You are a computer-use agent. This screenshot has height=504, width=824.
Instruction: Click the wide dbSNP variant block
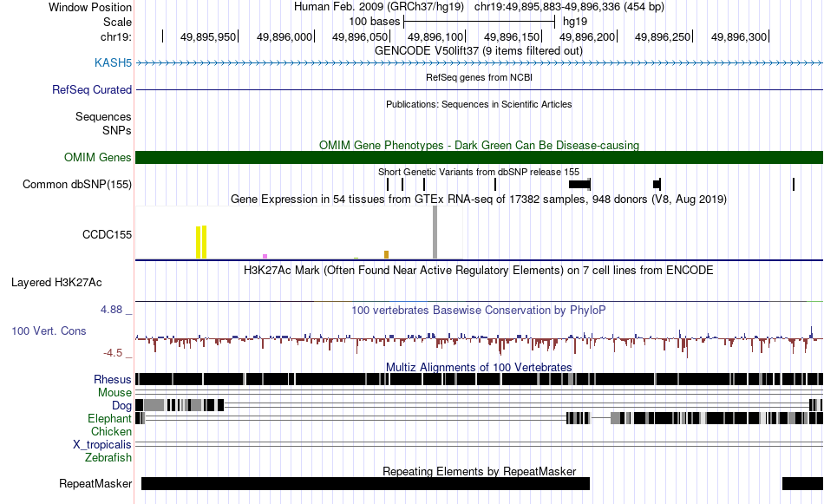pyautogui.click(x=579, y=185)
